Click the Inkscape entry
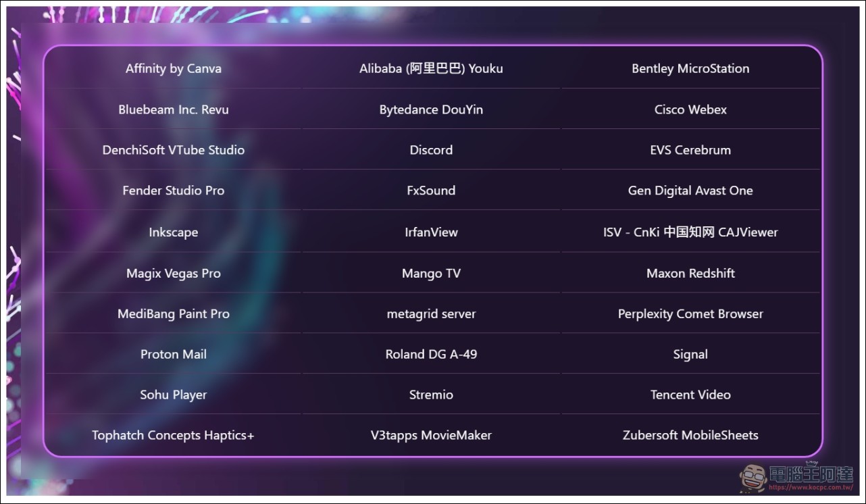This screenshot has height=504, width=866. (174, 232)
